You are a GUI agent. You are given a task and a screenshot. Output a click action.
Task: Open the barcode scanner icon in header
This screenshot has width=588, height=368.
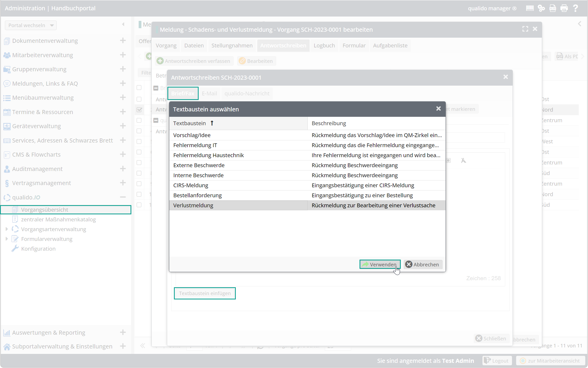(530, 8)
